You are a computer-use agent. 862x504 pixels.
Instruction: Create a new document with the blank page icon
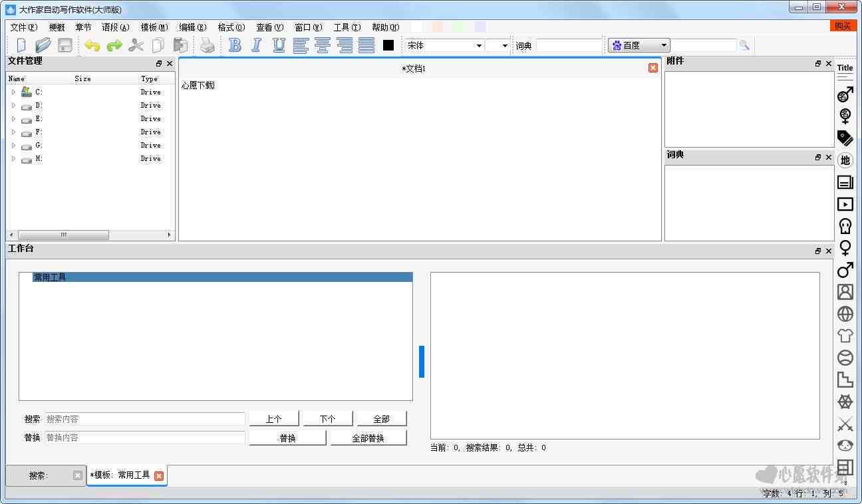21,45
